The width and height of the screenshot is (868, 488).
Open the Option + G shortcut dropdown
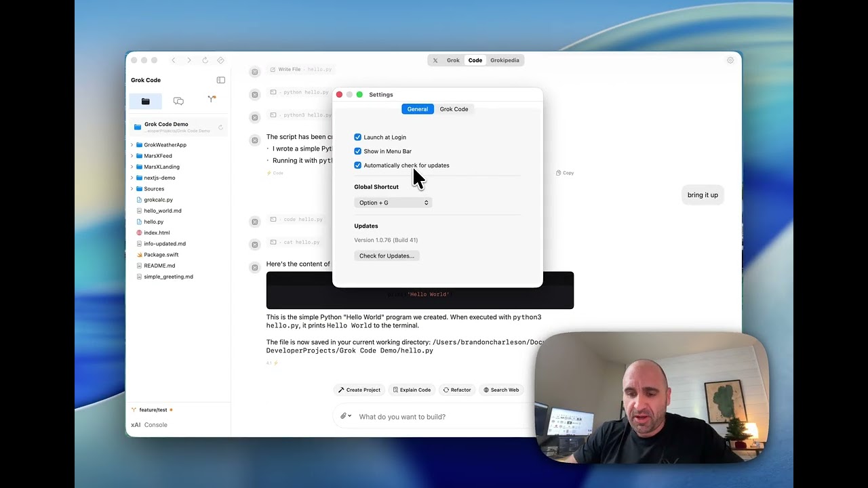point(393,203)
